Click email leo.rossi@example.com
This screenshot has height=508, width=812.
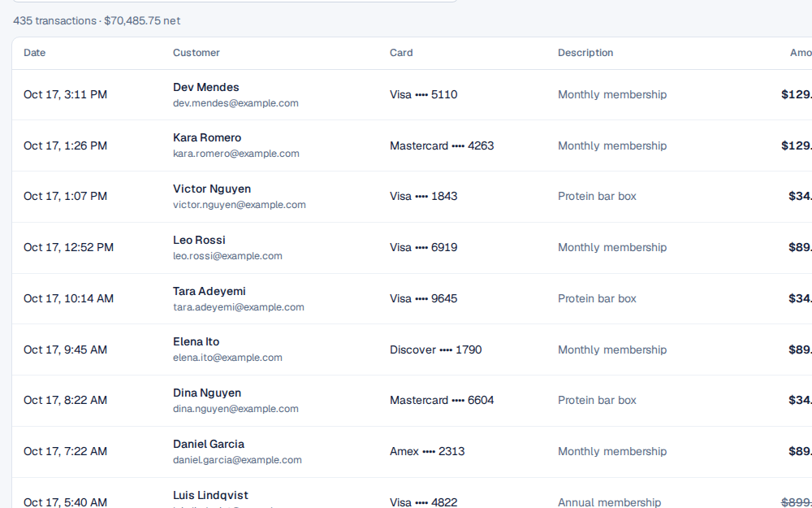[227, 256]
